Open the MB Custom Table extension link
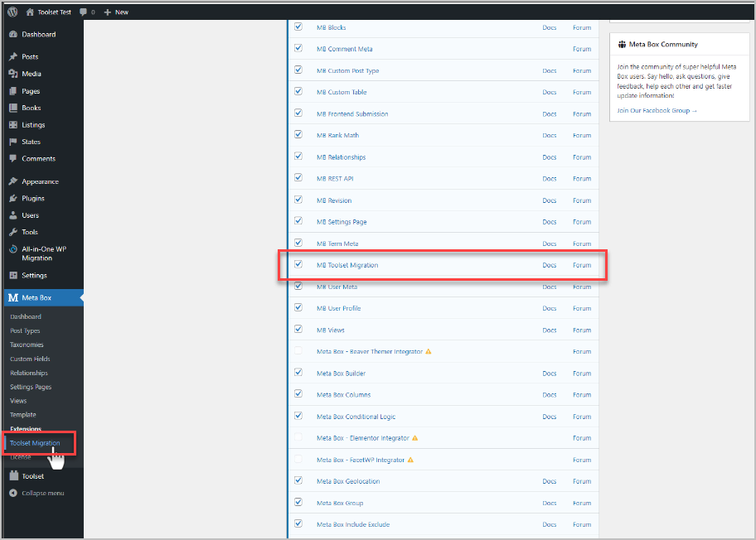Screen dimensions: 756x540 (x=342, y=92)
